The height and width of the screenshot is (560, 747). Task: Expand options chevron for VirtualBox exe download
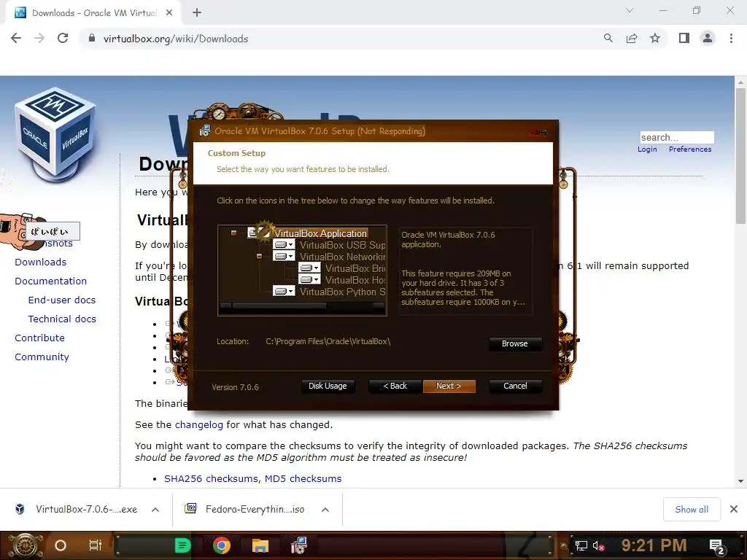[155, 510]
